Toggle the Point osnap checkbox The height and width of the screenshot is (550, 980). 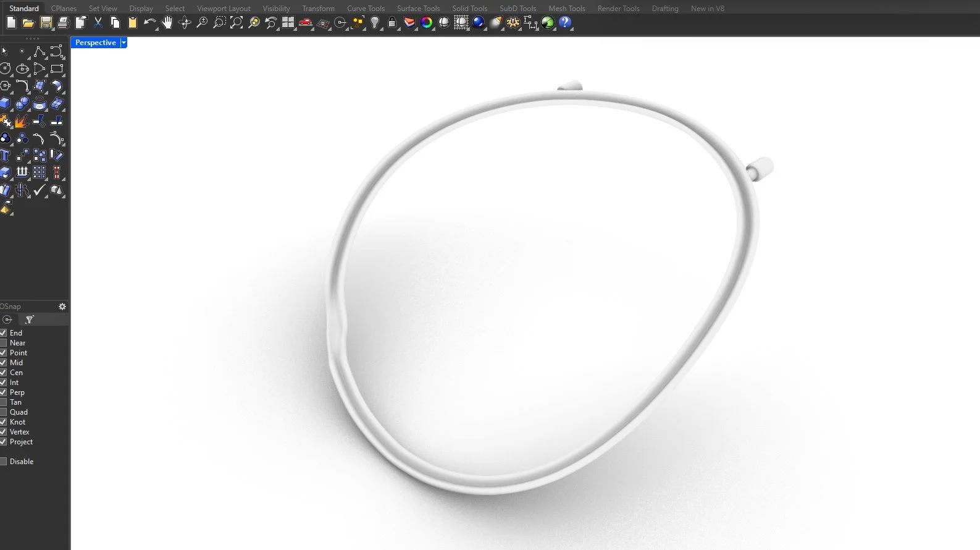point(3,353)
